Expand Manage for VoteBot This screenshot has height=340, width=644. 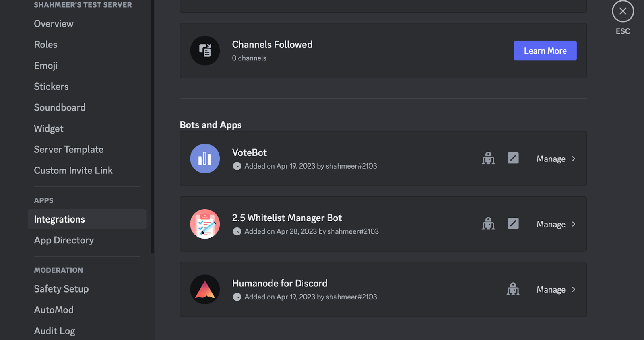pos(556,159)
